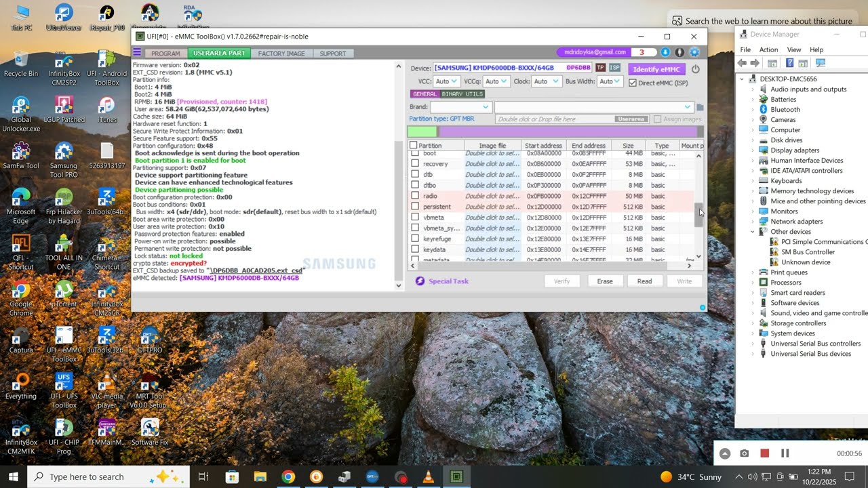Open Task View in the taskbar
The width and height of the screenshot is (868, 488).
[x=203, y=476]
